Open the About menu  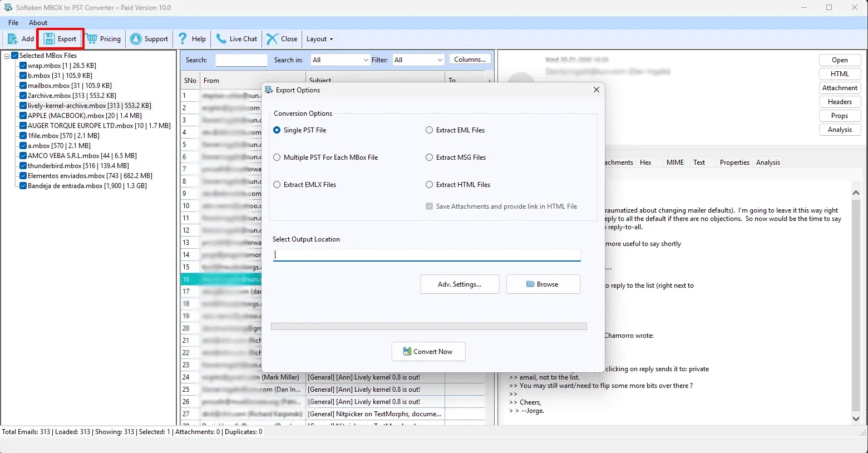[38, 23]
